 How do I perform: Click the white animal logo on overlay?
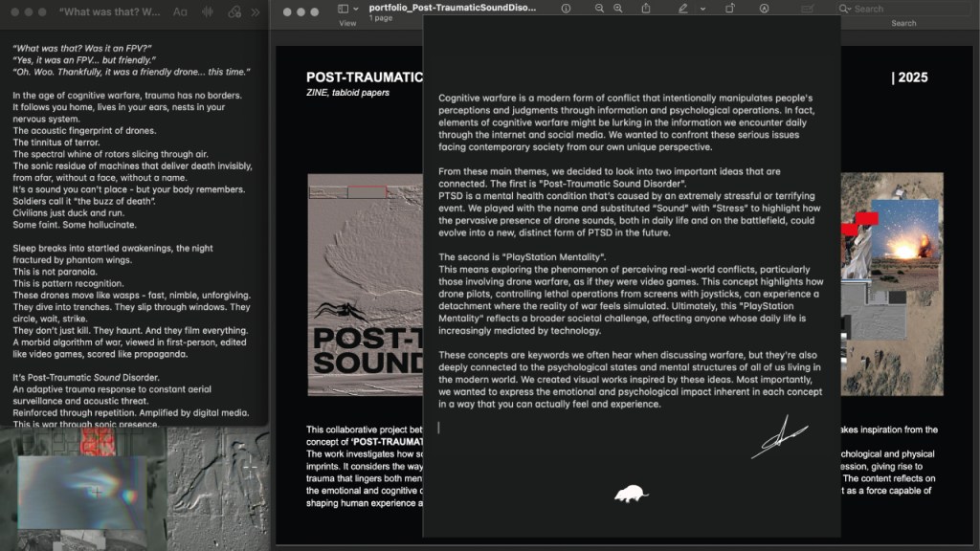click(x=632, y=494)
